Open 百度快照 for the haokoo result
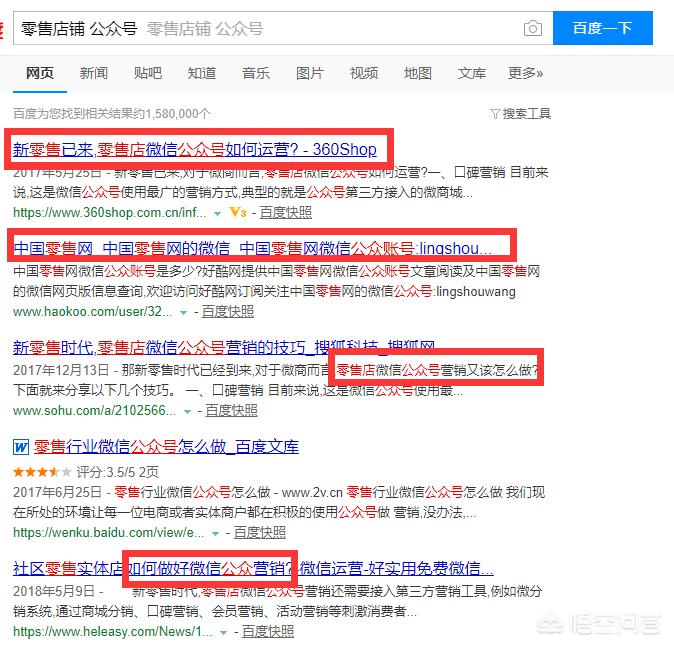The width and height of the screenshot is (674, 647). (x=227, y=311)
